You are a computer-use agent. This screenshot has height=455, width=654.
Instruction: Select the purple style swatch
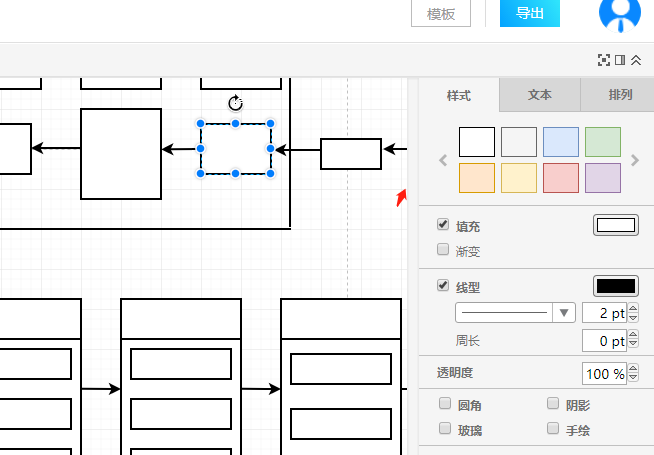pos(603,178)
